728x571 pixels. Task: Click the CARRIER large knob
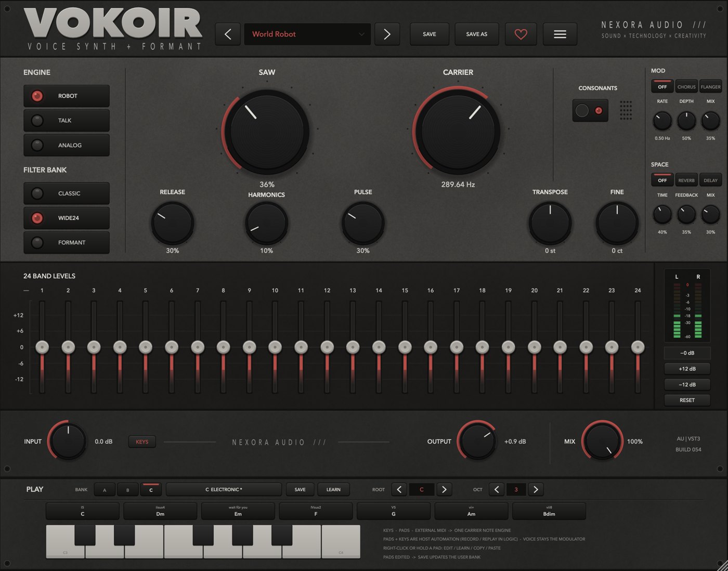coord(458,131)
